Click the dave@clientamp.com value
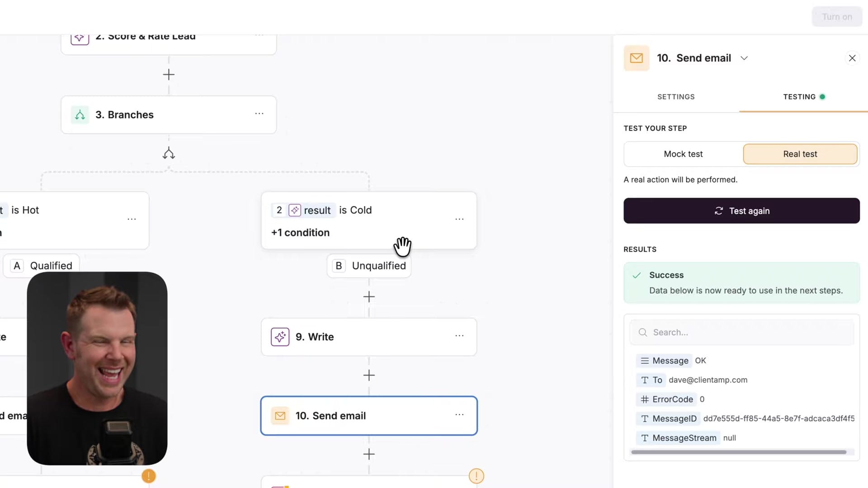 coord(708,380)
